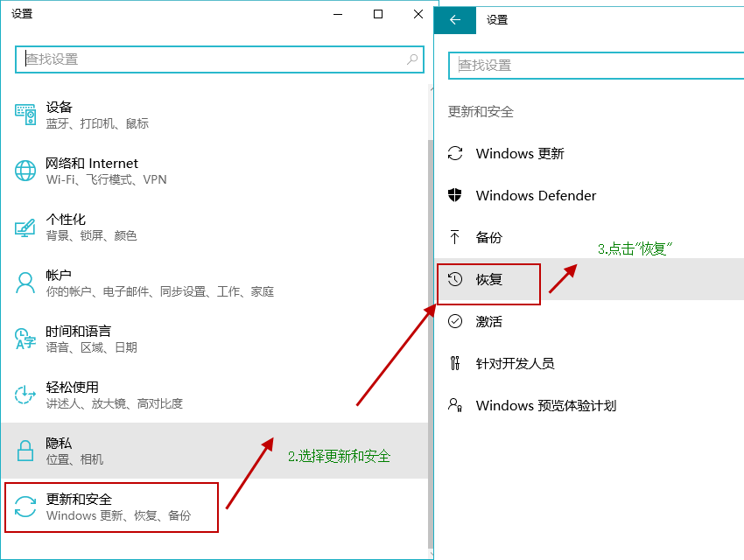Open the 隐私 settings category
This screenshot has height=560, width=744.
pos(214,451)
